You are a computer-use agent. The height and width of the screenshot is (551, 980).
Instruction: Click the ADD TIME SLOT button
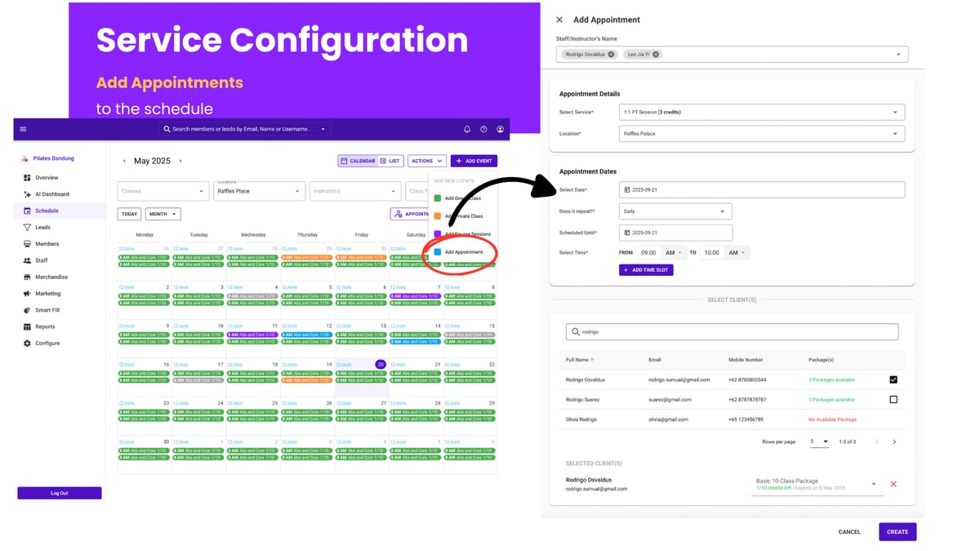(646, 269)
